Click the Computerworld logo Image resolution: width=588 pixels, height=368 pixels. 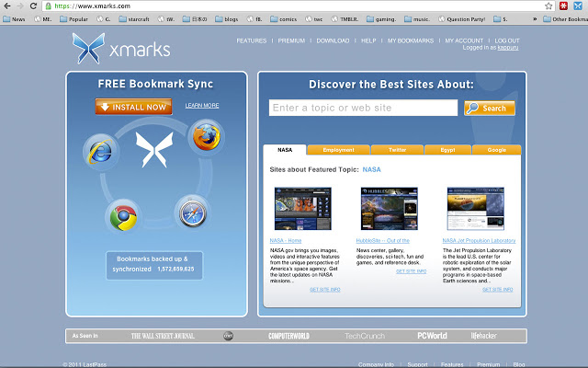(288, 336)
